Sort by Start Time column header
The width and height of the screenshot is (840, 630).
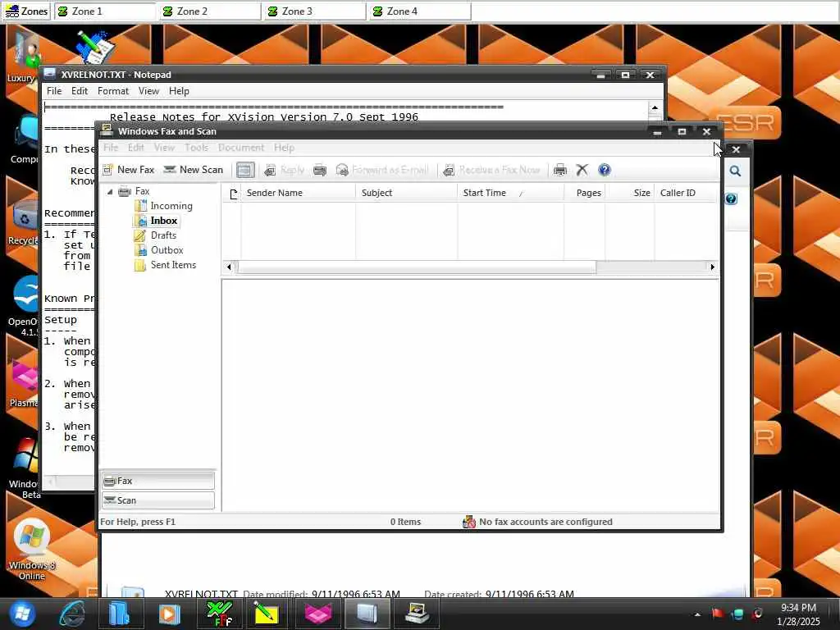click(x=510, y=193)
